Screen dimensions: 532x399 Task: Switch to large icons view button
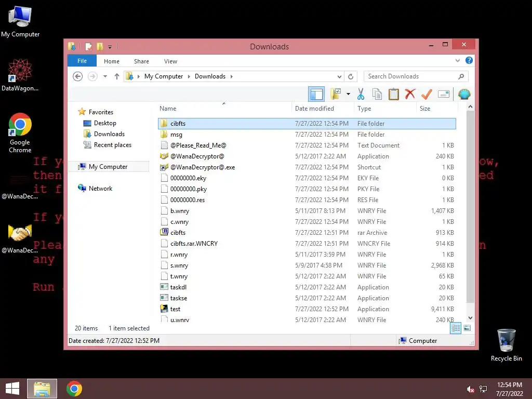(467, 328)
